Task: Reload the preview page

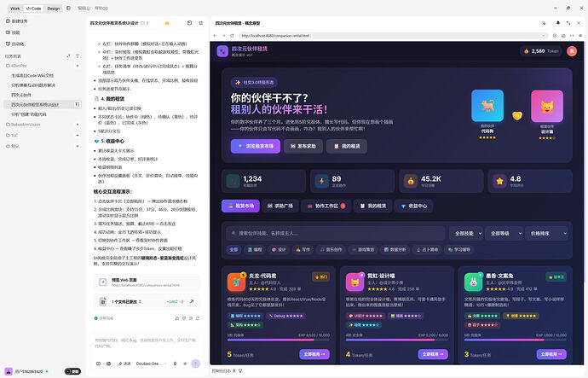Action: coord(232,36)
